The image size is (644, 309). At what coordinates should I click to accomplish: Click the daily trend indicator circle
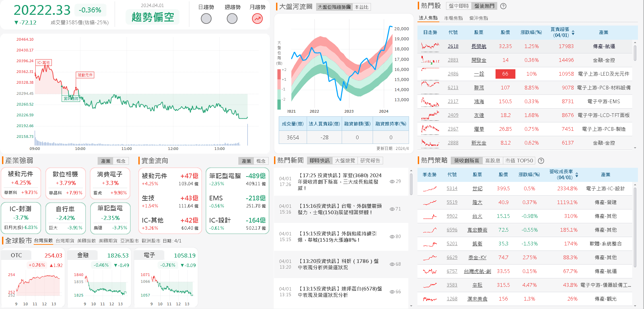pos(206,18)
